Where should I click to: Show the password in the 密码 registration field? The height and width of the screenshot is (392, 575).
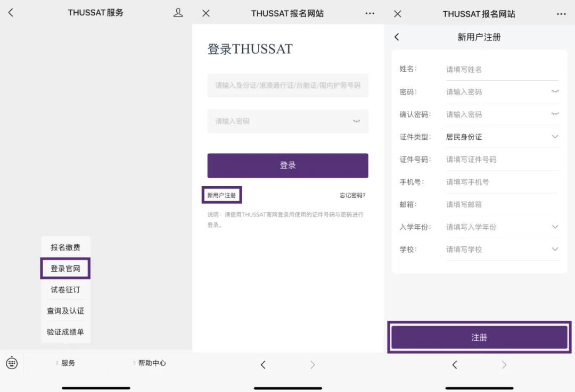[x=555, y=91]
